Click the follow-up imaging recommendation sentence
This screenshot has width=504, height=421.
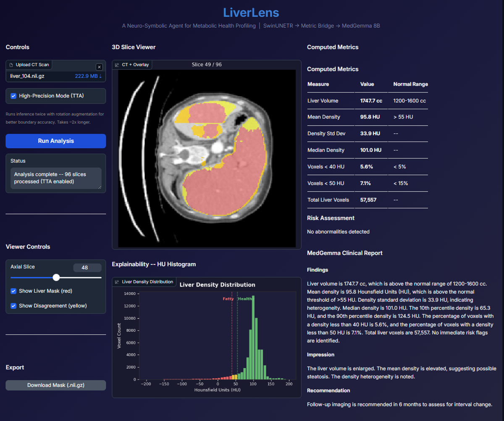[x=399, y=404]
